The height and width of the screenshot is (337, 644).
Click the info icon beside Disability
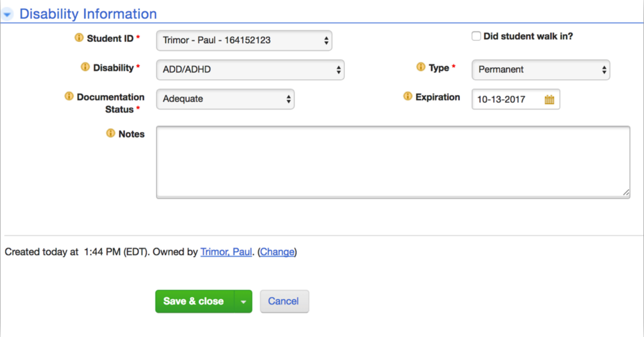tap(85, 67)
